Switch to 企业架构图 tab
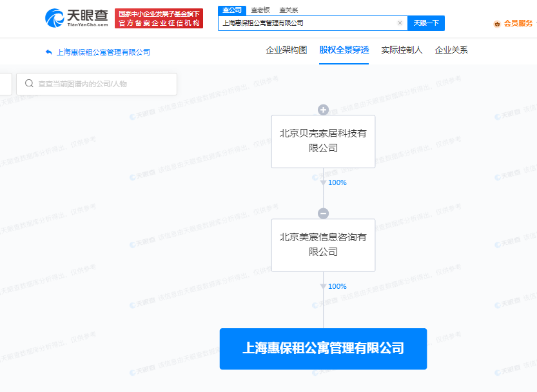This screenshot has width=537, height=392. point(286,50)
